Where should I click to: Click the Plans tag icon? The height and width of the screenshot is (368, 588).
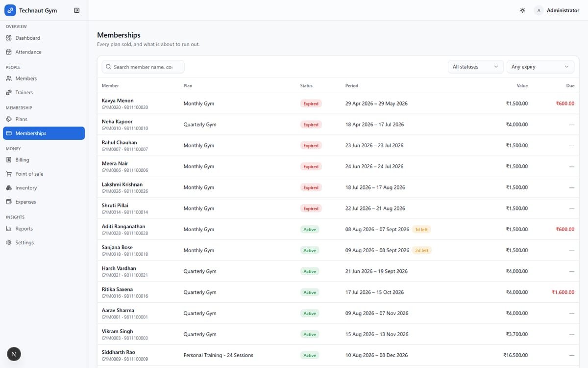[x=9, y=119]
